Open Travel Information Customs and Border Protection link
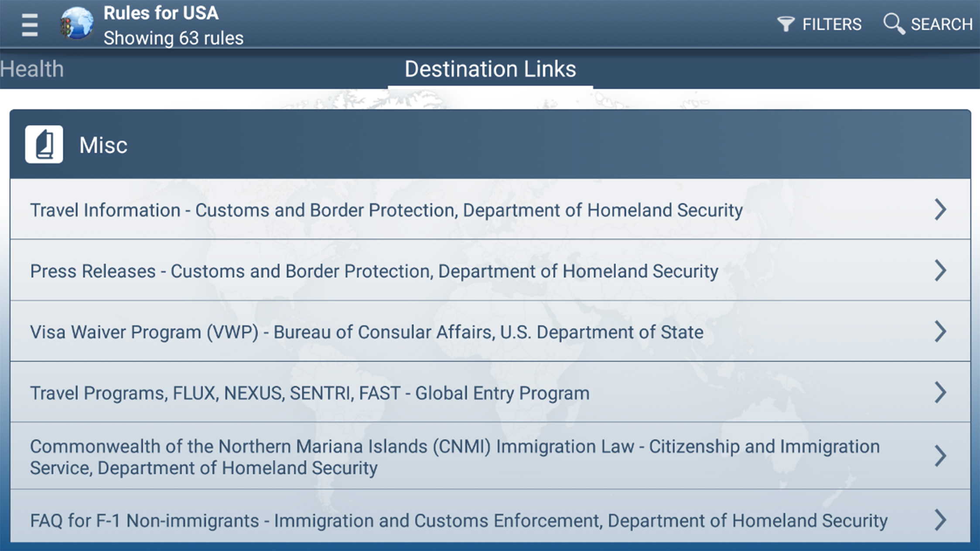The width and height of the screenshot is (980, 551). coord(386,210)
